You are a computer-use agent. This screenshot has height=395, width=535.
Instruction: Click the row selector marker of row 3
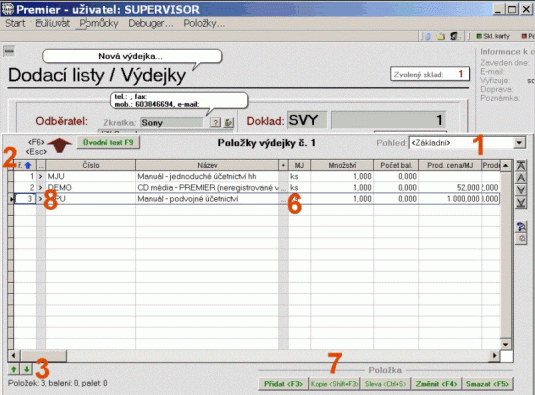pyautogui.click(x=11, y=199)
